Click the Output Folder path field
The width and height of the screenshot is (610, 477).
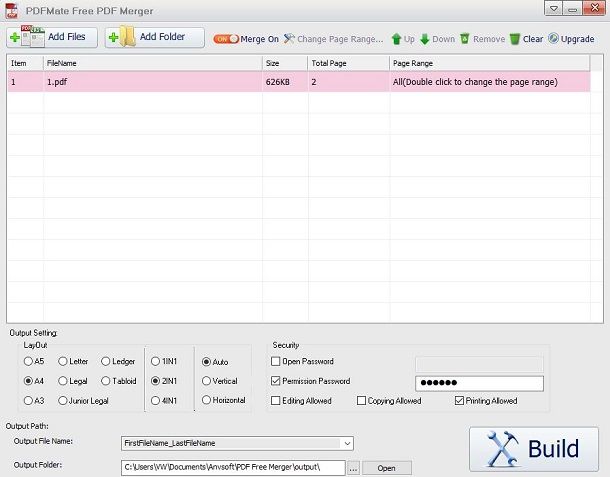[x=233, y=467]
